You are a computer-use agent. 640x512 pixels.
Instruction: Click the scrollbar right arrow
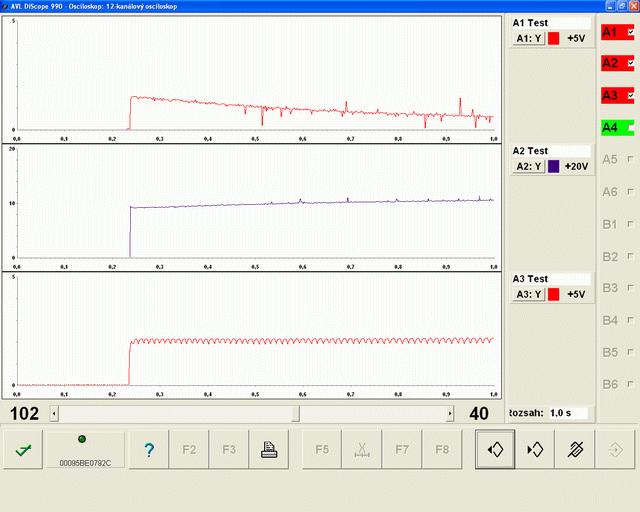click(450, 413)
